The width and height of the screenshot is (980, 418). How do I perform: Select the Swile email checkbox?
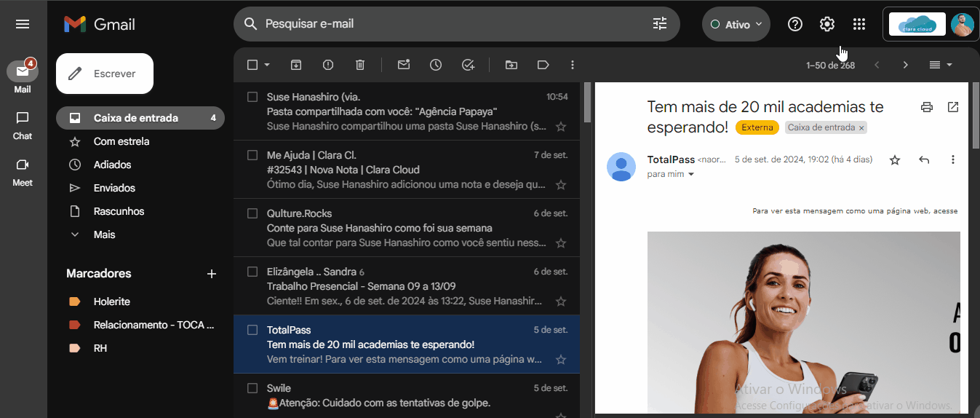point(252,388)
